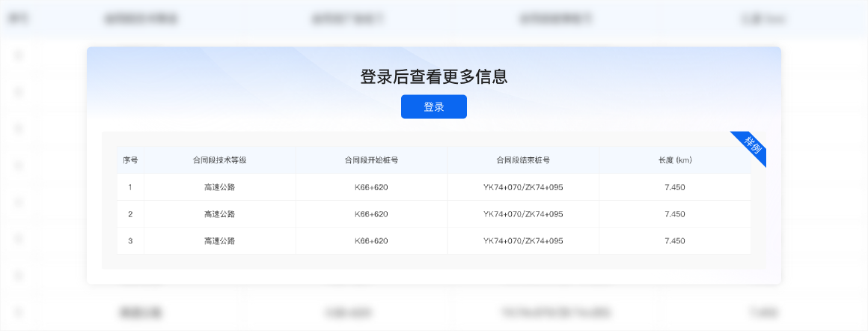This screenshot has width=868, height=331.
Task: Click YK74+070/ZK74+095 in the first row
Action: pyautogui.click(x=523, y=187)
